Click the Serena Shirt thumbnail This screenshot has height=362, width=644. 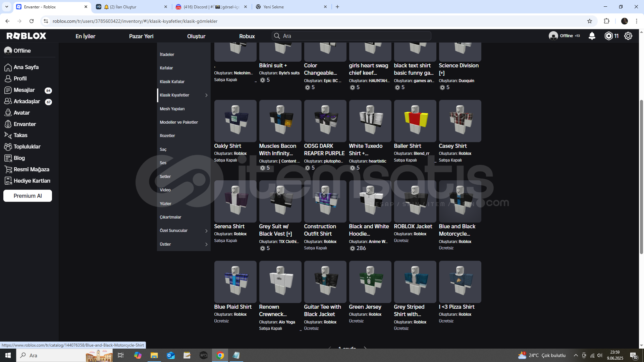(235, 201)
